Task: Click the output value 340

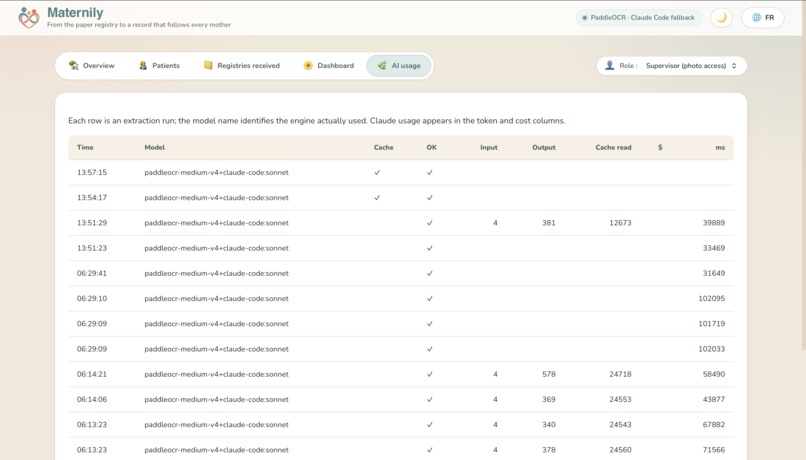Action: (548, 425)
